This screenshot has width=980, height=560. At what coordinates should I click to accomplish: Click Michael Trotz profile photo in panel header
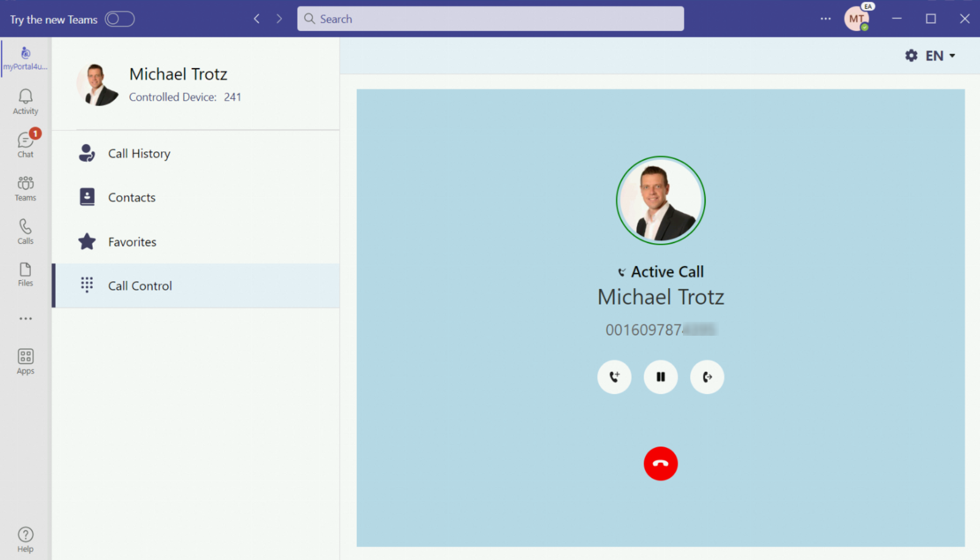coord(98,84)
